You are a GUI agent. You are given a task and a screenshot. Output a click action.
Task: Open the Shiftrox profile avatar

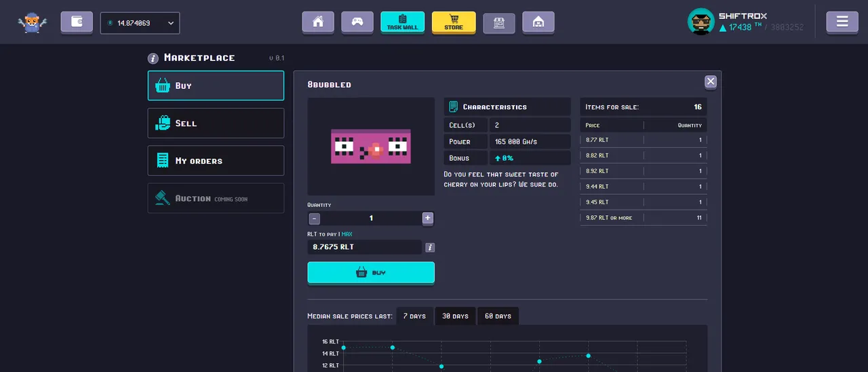(701, 22)
